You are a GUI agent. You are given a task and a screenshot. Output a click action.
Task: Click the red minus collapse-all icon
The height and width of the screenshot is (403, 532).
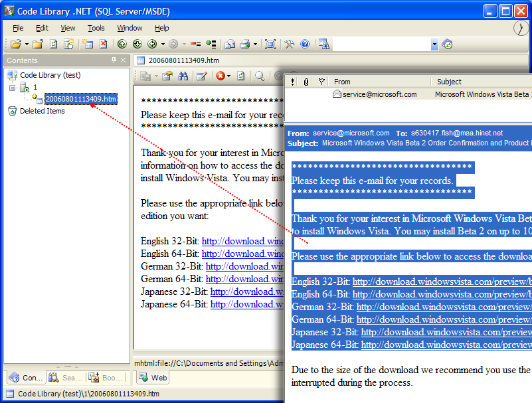[195, 44]
